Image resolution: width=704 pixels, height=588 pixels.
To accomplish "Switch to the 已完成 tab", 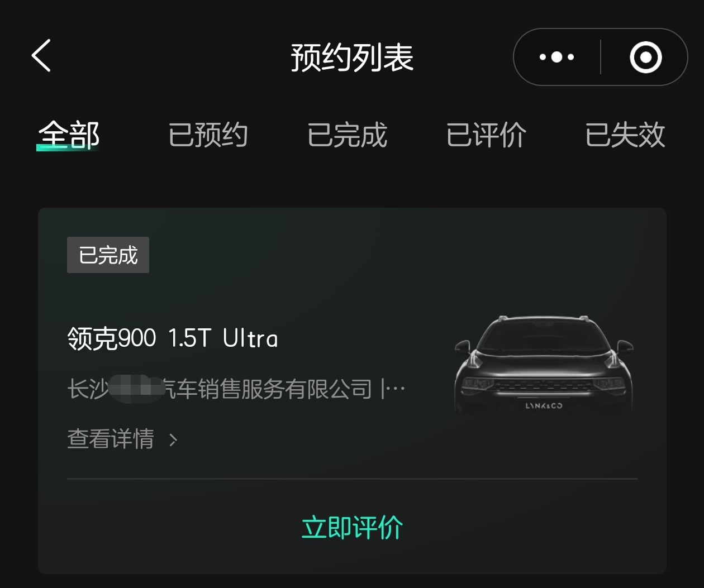I will 347,135.
